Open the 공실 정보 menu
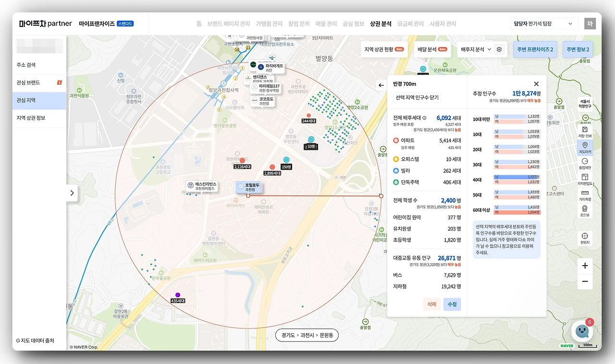 click(x=354, y=24)
